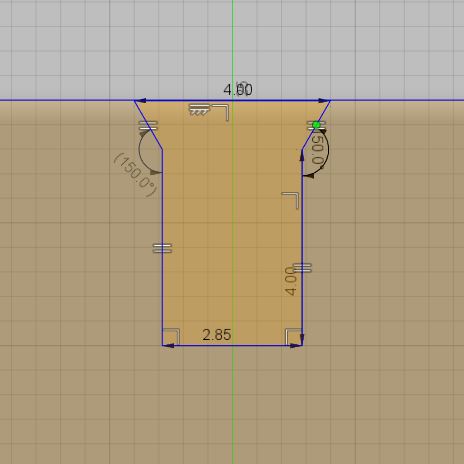Select the bottom horizontal sketch line
Image resolution: width=464 pixels, height=464 pixels.
pyautogui.click(x=232, y=346)
